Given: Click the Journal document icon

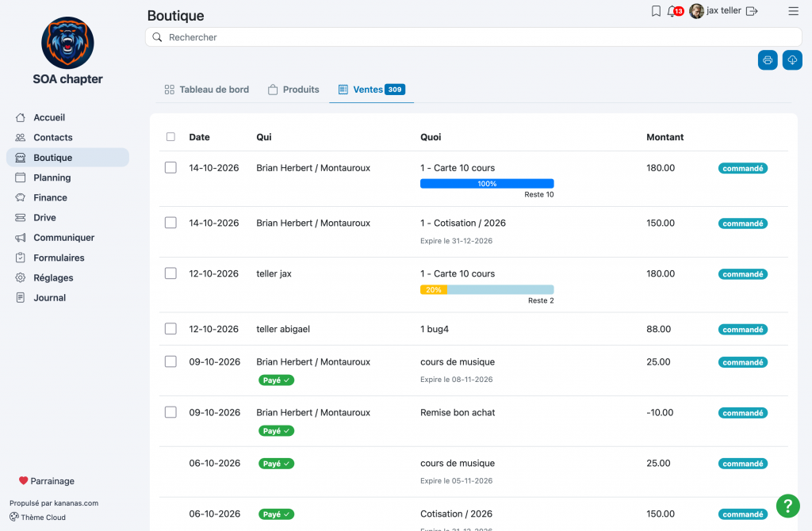Looking at the screenshot, I should [x=20, y=297].
